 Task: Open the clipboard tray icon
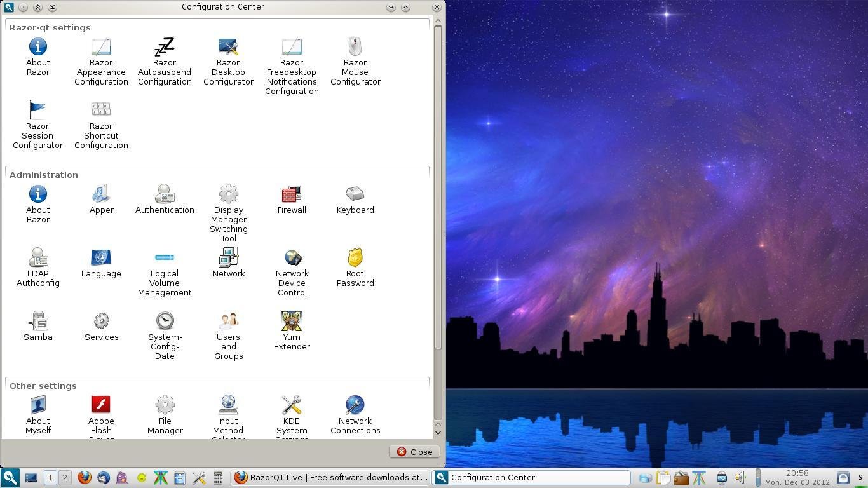coord(663,478)
